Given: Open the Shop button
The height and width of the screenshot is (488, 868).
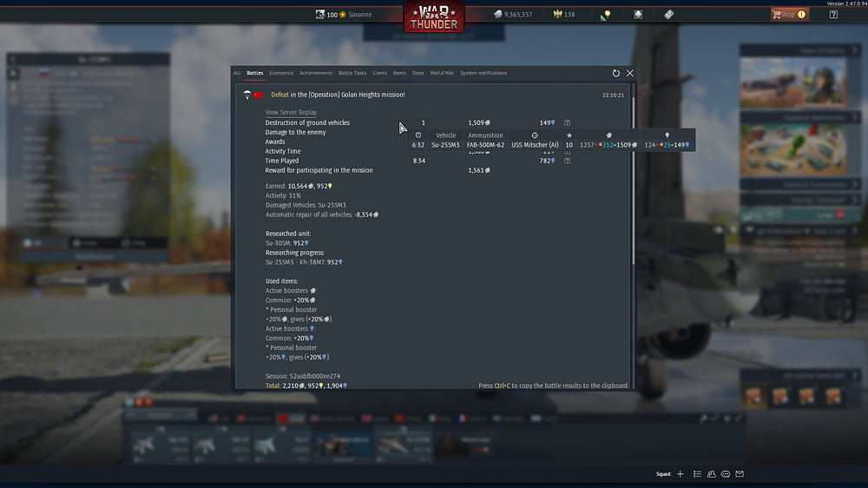Looking at the screenshot, I should point(790,15).
